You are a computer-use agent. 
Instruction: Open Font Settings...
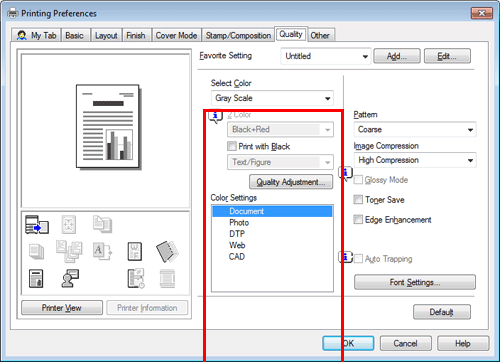pos(415,282)
